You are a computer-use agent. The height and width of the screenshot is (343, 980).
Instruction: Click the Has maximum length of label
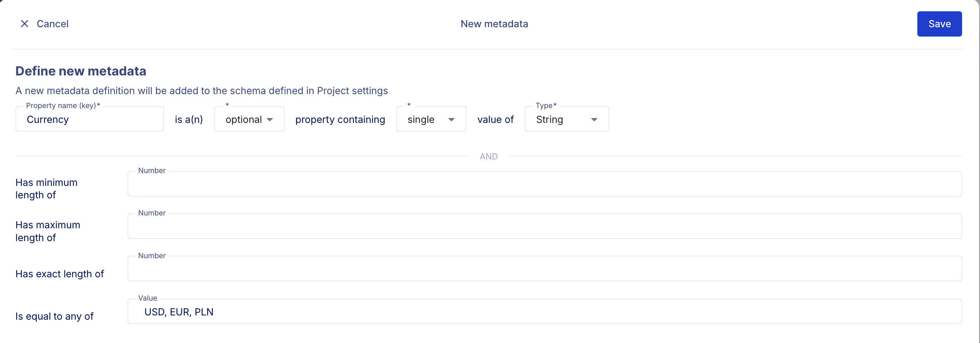point(47,231)
